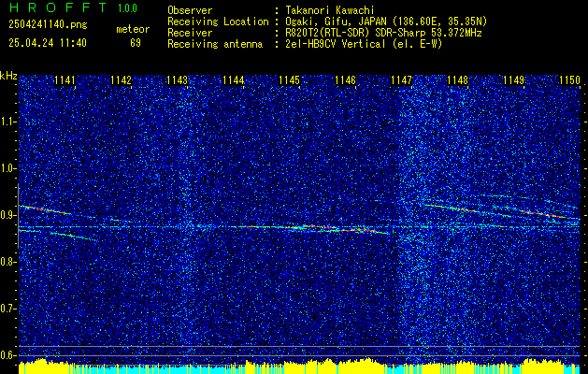Viewport: 588px width, 374px height.
Task: Click the 1.1 kHz axis label
Action: coord(7,122)
